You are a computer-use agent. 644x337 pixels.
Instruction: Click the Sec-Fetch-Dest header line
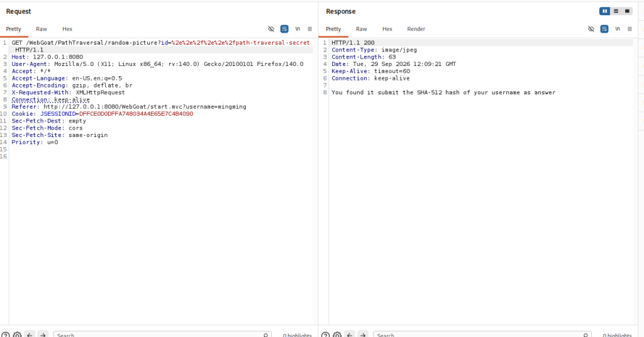click(49, 121)
